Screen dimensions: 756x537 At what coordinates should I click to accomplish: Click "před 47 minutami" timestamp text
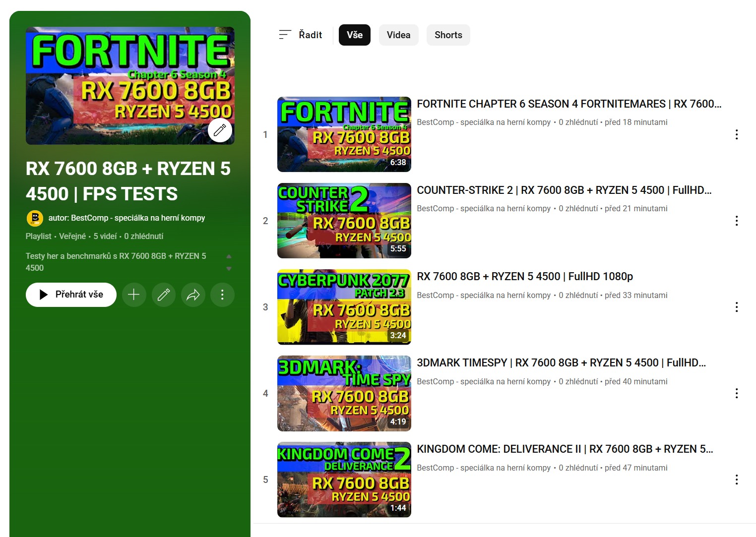tap(636, 468)
